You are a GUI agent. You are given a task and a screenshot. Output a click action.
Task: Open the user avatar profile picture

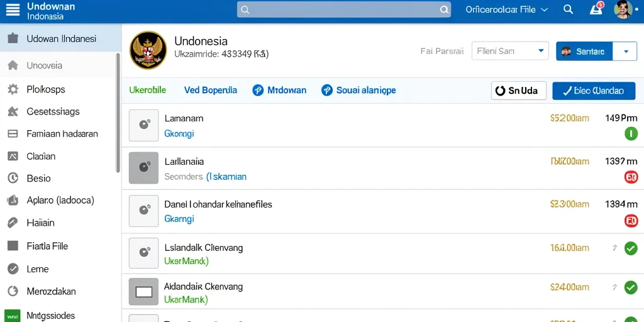(x=623, y=9)
